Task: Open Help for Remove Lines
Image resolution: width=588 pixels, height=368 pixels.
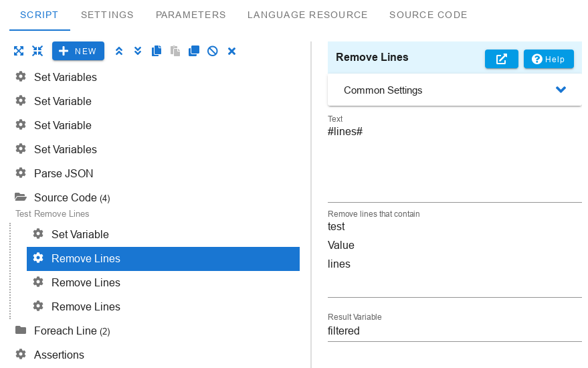Action: pyautogui.click(x=549, y=59)
